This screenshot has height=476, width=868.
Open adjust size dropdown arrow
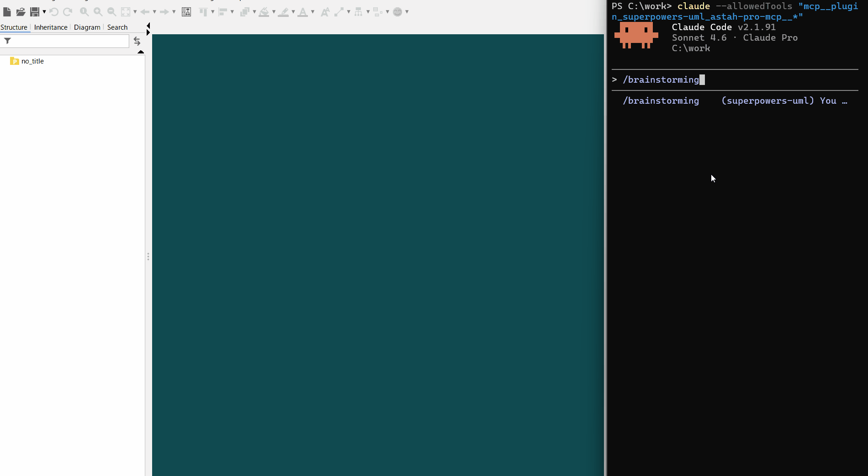click(x=387, y=12)
